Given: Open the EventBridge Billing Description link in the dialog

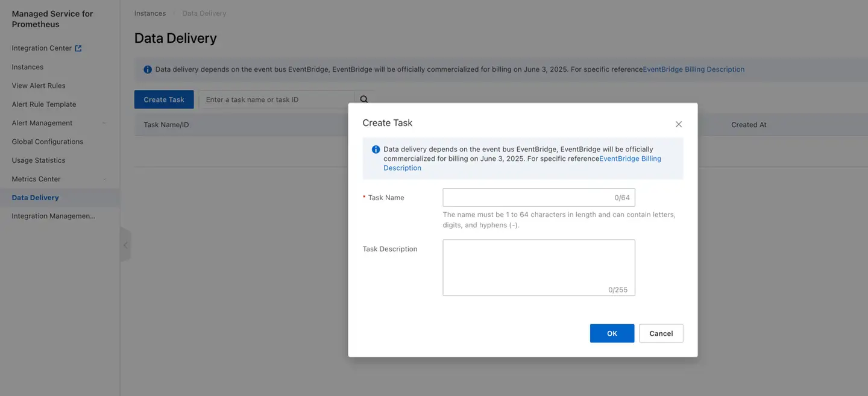Looking at the screenshot, I should [630, 158].
